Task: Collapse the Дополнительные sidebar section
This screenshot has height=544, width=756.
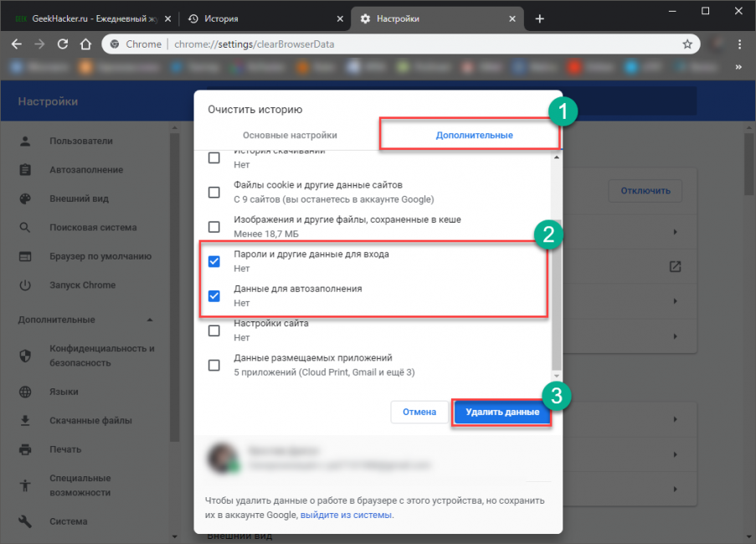Action: (x=150, y=320)
